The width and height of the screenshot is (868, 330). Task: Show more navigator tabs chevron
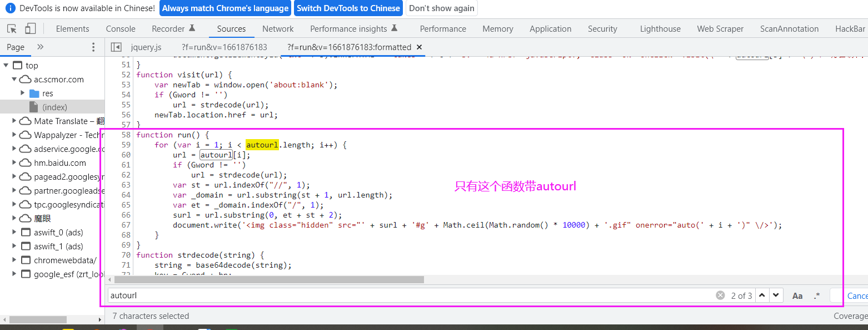(x=40, y=47)
